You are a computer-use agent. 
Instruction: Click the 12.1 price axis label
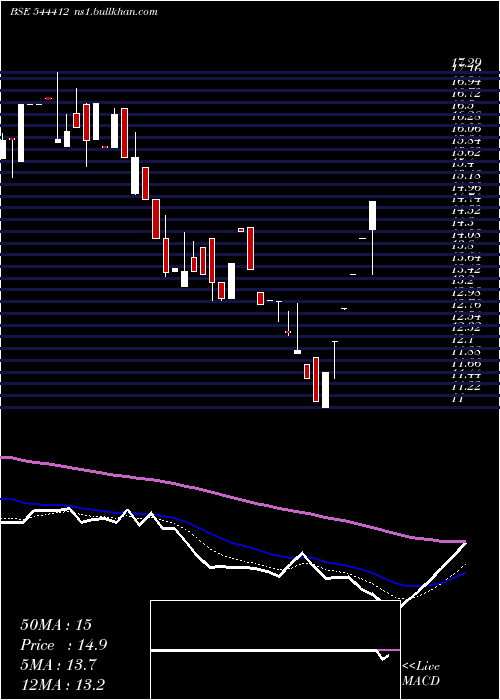coord(462,340)
